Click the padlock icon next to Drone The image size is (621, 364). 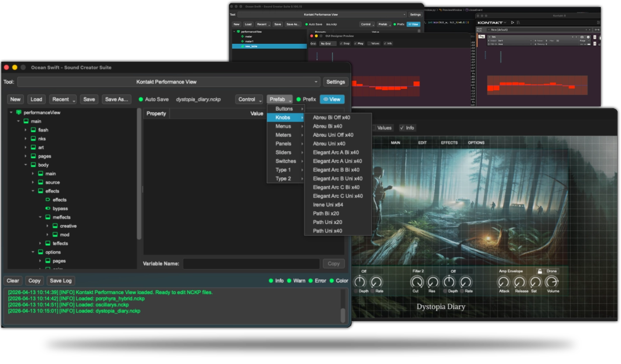(x=540, y=271)
